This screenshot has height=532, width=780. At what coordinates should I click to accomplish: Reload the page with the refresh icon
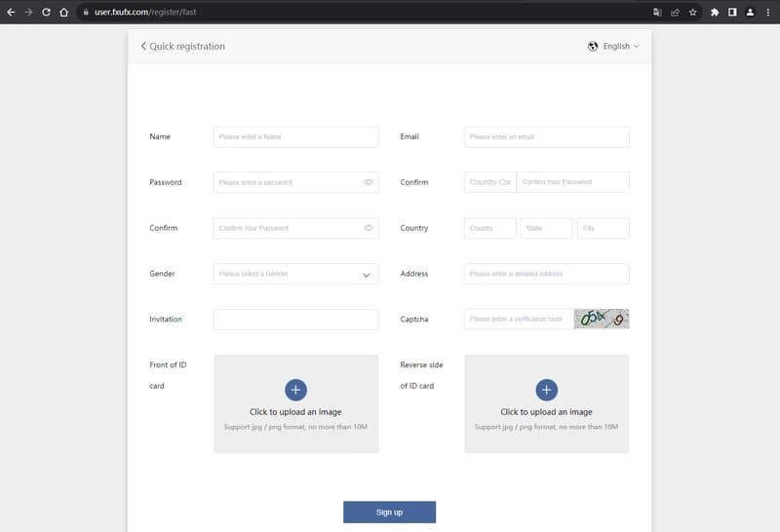point(46,12)
